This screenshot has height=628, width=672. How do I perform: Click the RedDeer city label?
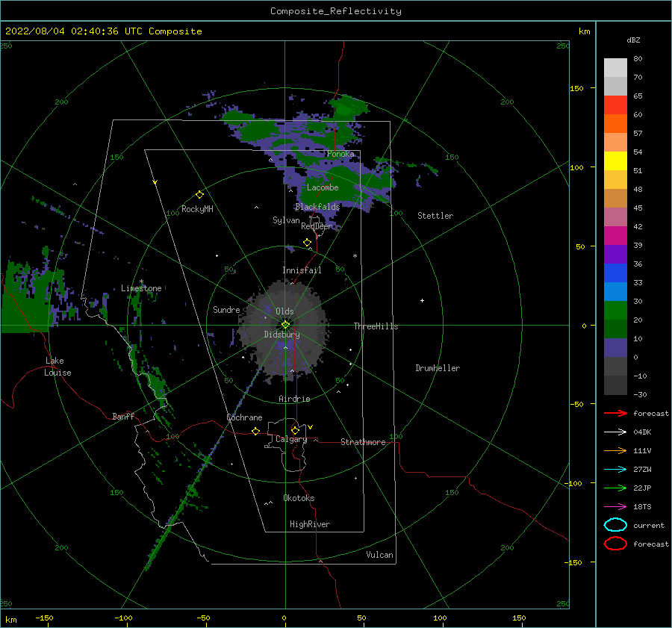tap(317, 226)
